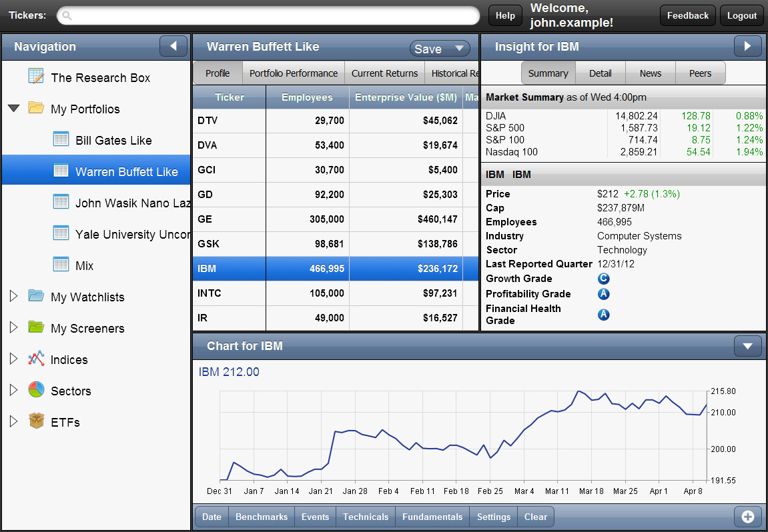Select the GSK ticker row
Screen dimensions: 768x532
point(336,244)
